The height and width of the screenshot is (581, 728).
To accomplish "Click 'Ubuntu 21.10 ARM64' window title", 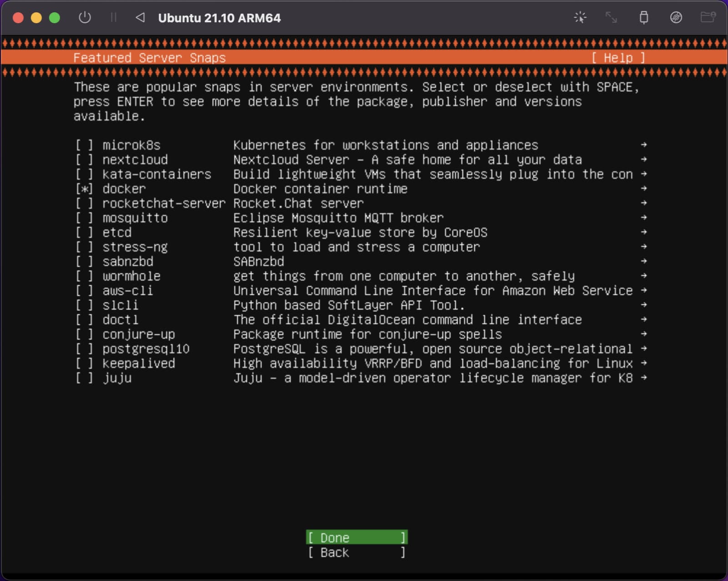I will click(219, 18).
